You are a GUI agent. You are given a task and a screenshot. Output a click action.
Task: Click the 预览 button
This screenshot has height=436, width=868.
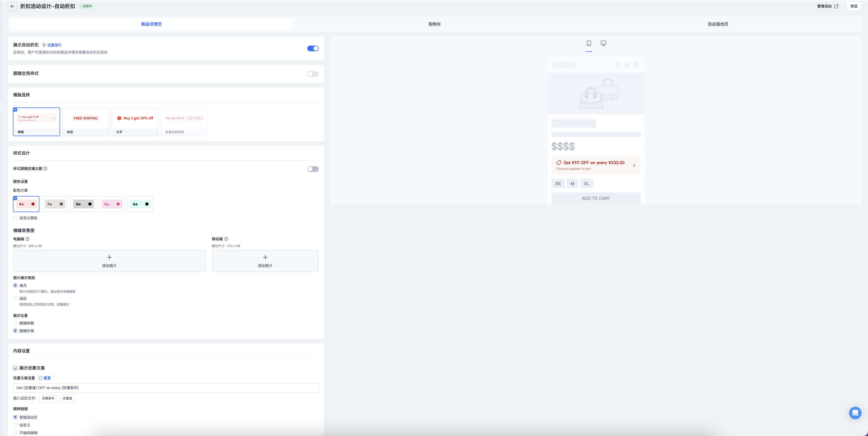point(853,6)
